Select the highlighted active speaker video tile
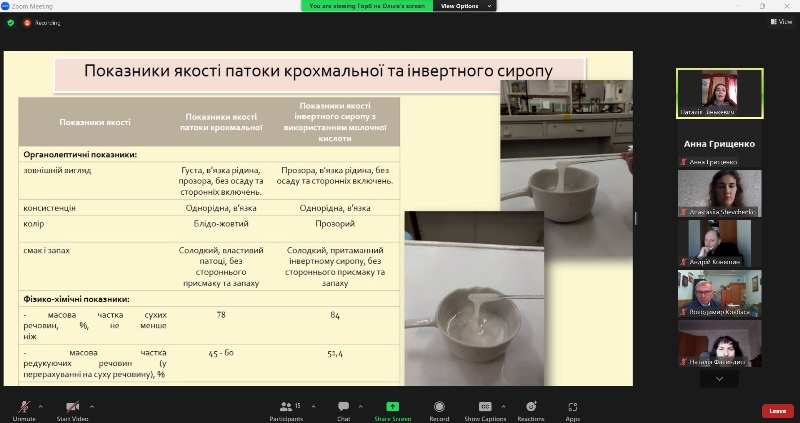 pyautogui.click(x=719, y=93)
